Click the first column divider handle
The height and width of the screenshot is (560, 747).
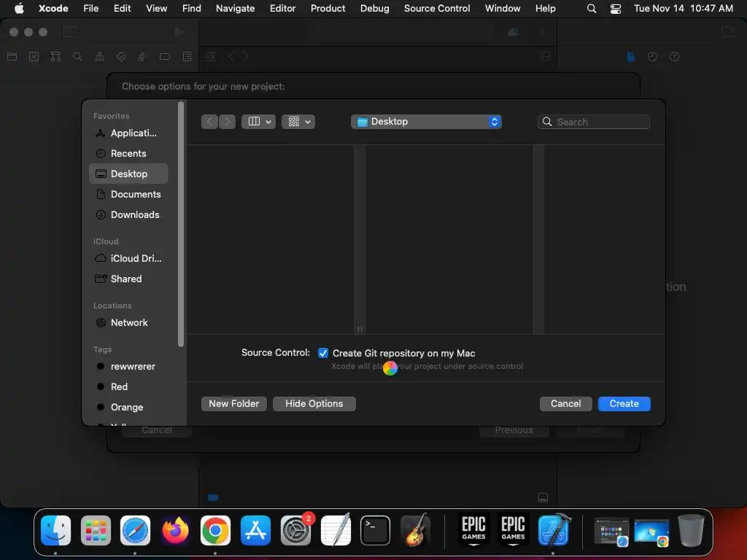click(360, 328)
